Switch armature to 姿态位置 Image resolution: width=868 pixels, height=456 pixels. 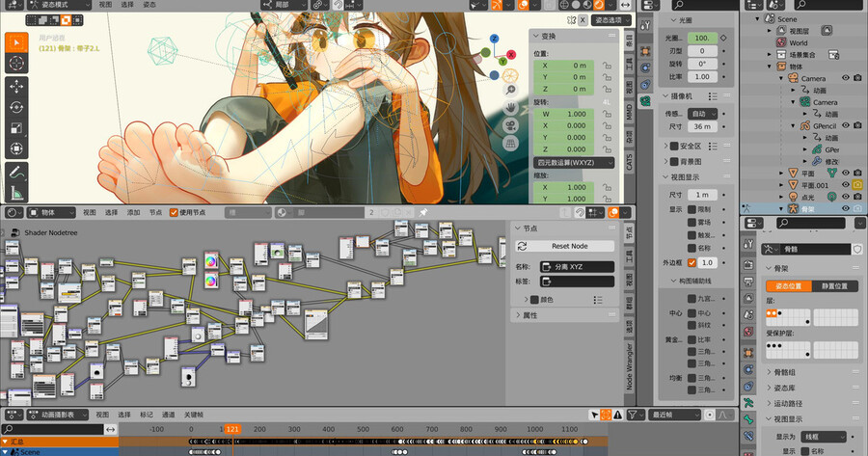pyautogui.click(x=789, y=286)
